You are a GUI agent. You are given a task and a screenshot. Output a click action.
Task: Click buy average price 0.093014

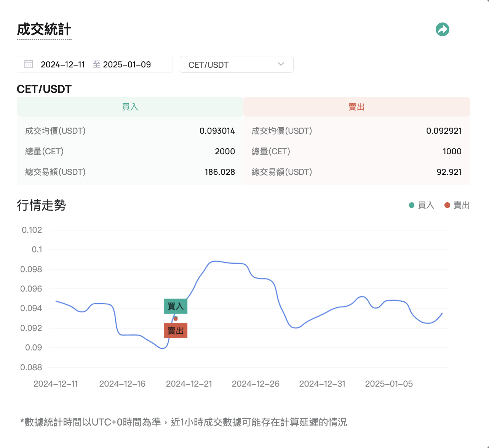point(217,131)
